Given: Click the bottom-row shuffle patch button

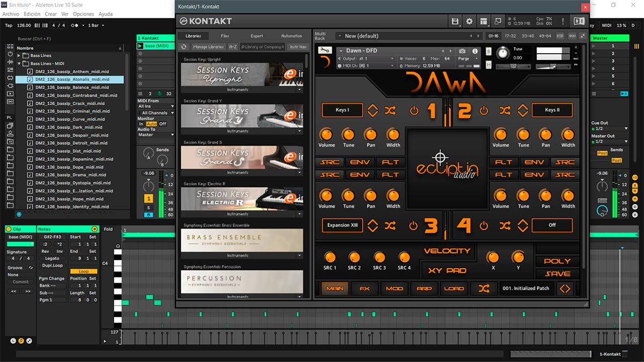Looking at the screenshot, I should point(484,288).
